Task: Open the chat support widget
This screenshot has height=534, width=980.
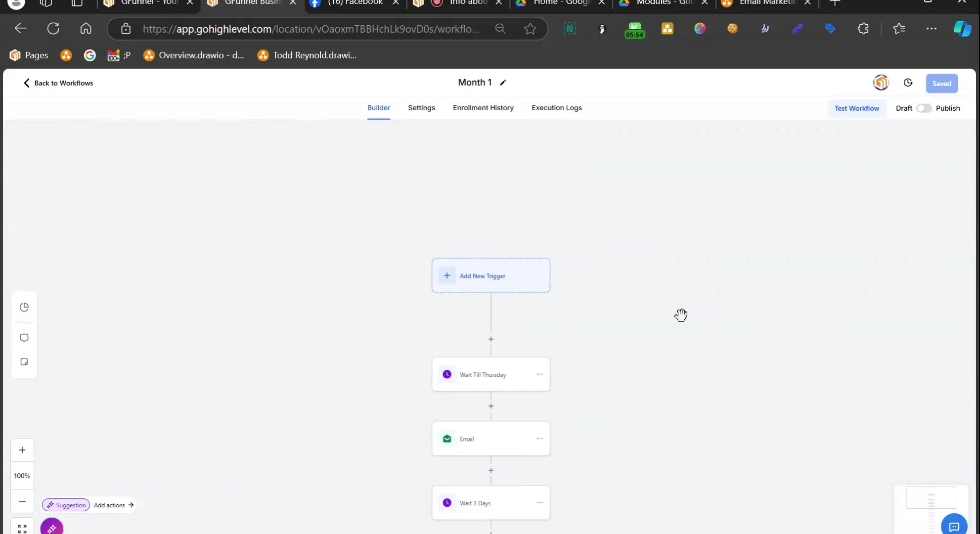Action: (x=954, y=526)
